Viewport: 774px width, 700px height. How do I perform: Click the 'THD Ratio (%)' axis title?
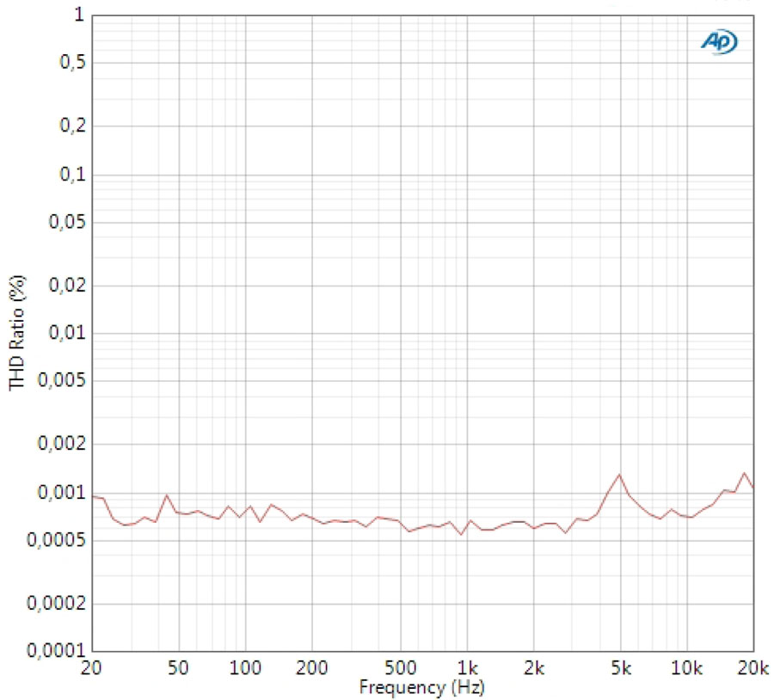(17, 333)
